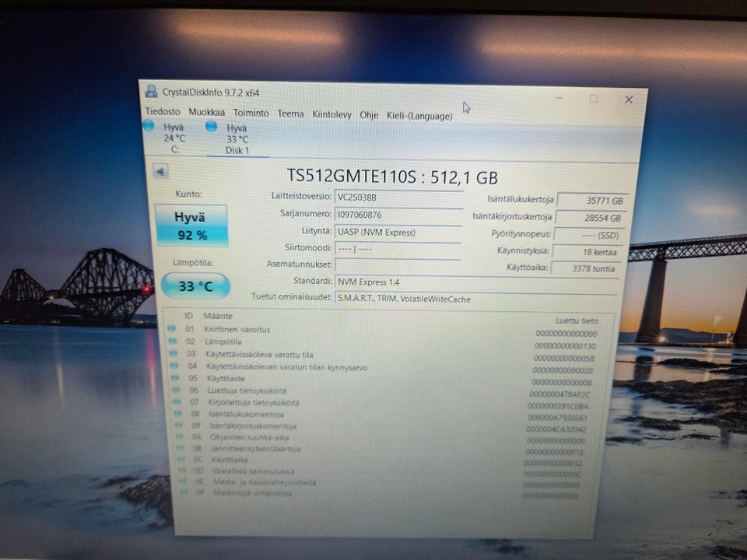Select the 0C Käyttöaika attribute row

(x=383, y=461)
